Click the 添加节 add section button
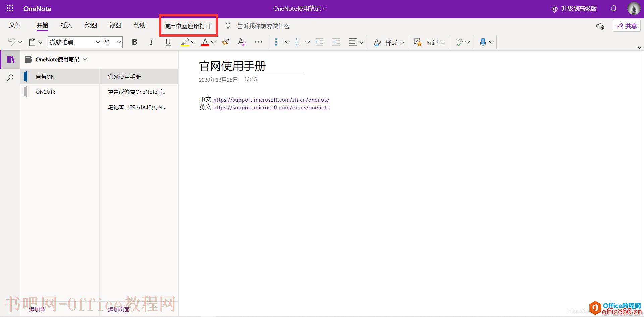Viewport: 644px width, 317px height. pyautogui.click(x=37, y=310)
